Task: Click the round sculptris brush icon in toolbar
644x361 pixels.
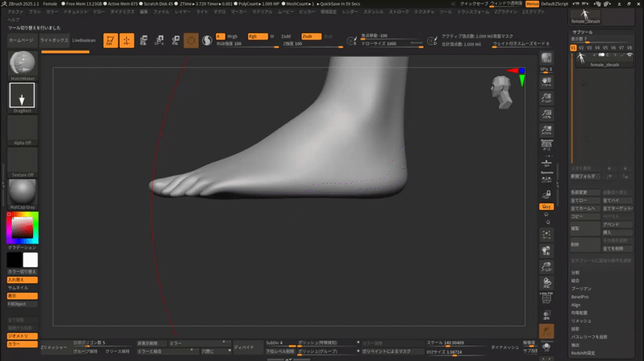Action: coord(191,41)
